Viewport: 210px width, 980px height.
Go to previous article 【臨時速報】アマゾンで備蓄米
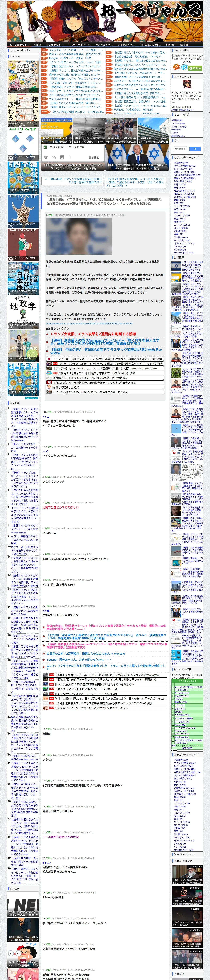click(x=73, y=180)
